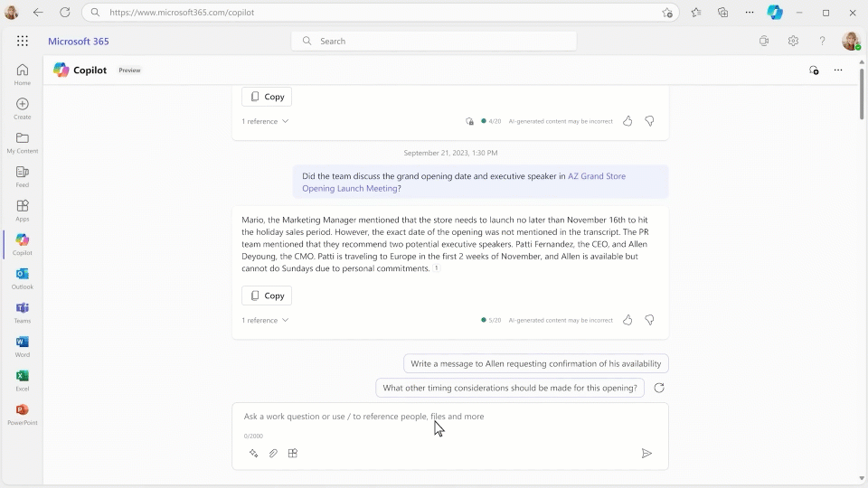The height and width of the screenshot is (488, 868).
Task: Click the vertical scrollbar thumb
Action: coord(862,92)
